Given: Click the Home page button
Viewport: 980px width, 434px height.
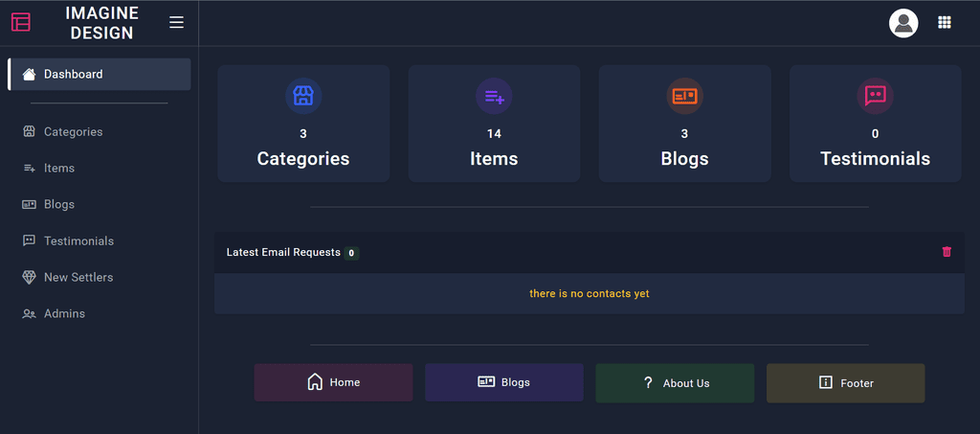Looking at the screenshot, I should (333, 382).
